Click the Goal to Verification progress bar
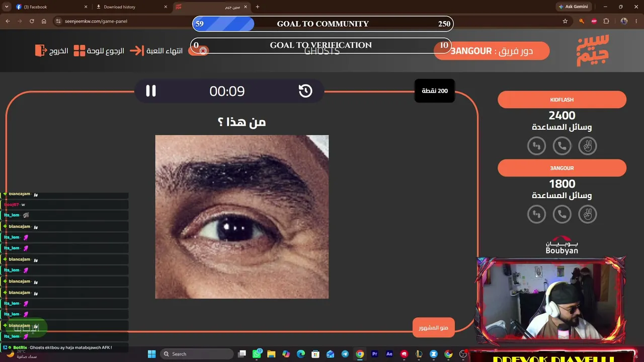The height and width of the screenshot is (362, 644). [321, 45]
